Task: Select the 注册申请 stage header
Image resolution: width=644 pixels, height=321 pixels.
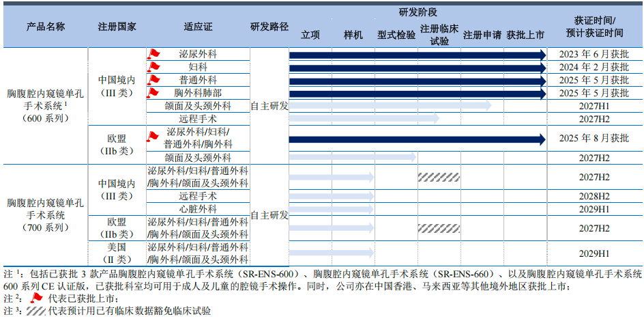Action: (x=482, y=36)
